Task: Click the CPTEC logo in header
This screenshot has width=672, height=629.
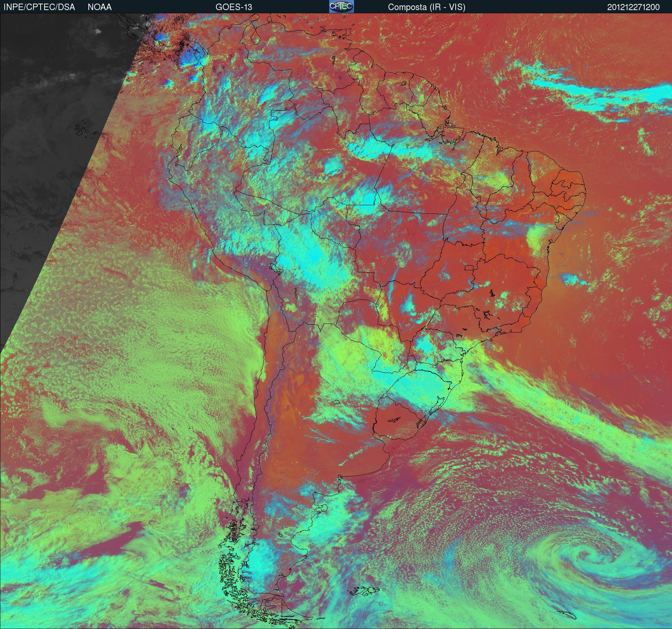Action: (341, 6)
